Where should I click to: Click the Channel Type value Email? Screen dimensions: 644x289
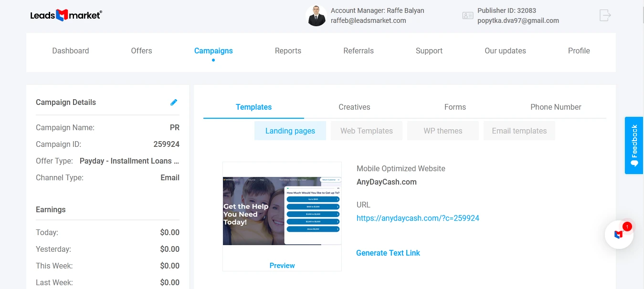click(170, 177)
